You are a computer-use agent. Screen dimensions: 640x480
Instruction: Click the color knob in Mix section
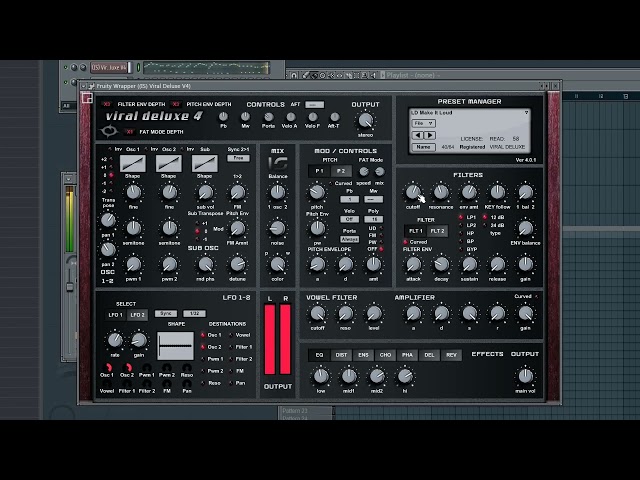coord(278,264)
